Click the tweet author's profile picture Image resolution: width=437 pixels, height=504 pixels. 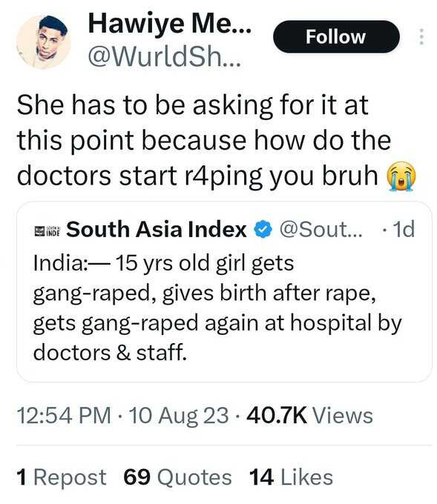44,42
